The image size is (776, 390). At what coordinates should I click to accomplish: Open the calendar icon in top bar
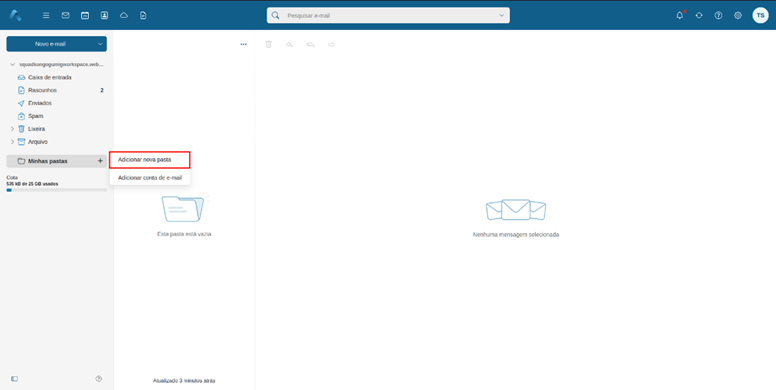click(x=85, y=15)
